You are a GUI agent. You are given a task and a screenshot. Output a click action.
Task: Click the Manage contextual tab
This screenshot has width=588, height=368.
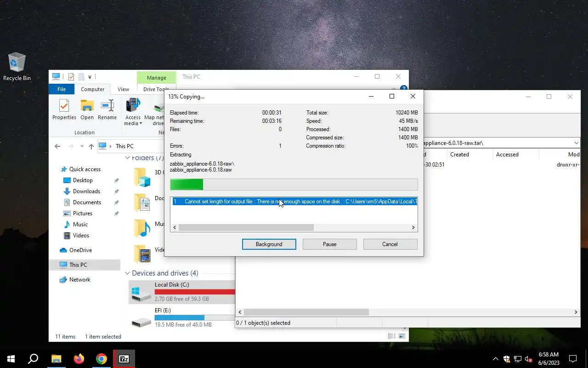tap(156, 78)
